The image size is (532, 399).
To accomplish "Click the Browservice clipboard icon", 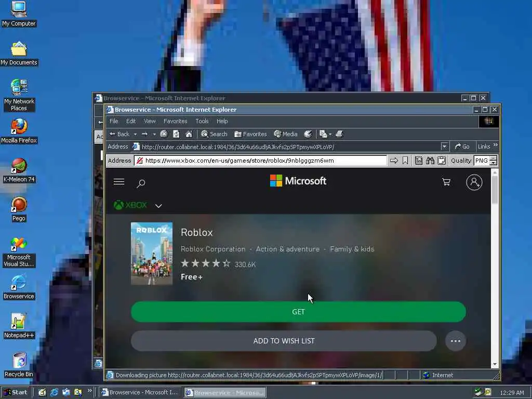I will pos(442,161).
